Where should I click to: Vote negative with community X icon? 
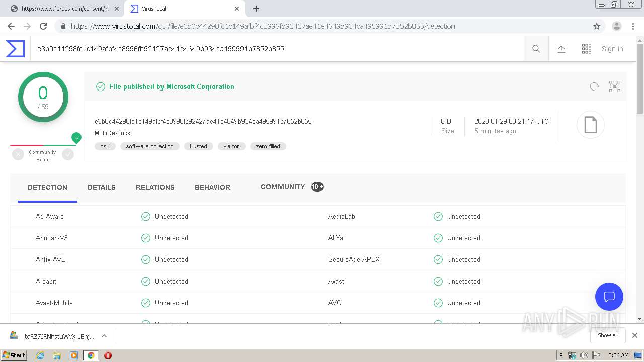pyautogui.click(x=18, y=155)
